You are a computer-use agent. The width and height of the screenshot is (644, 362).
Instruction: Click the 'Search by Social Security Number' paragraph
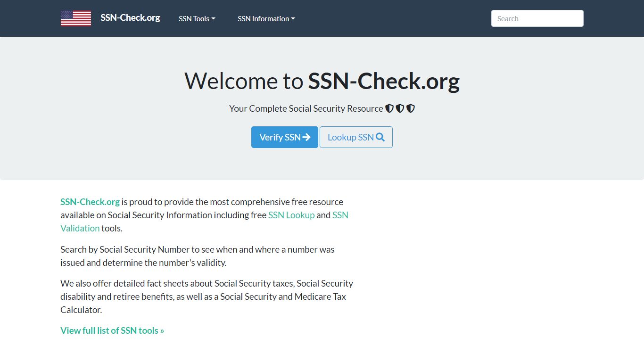(x=198, y=256)
